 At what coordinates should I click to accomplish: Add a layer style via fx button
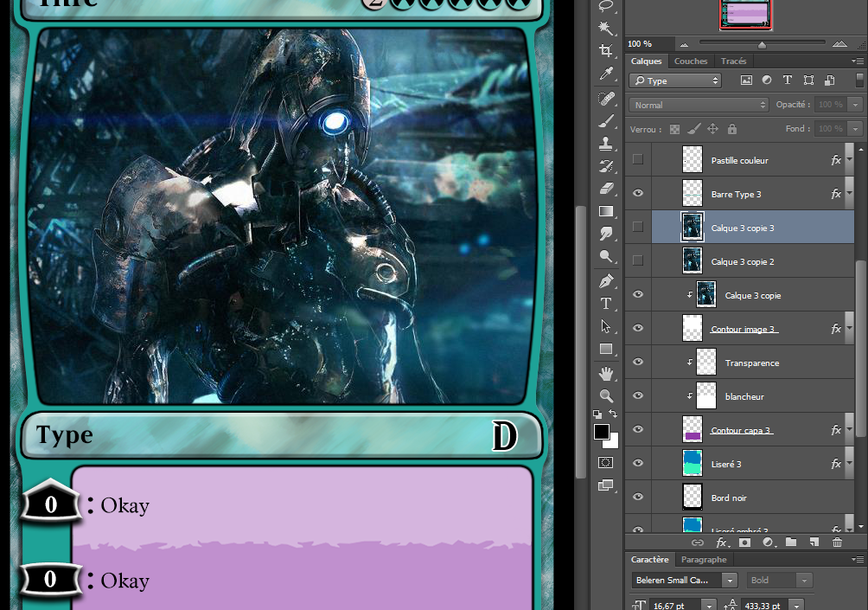point(722,543)
